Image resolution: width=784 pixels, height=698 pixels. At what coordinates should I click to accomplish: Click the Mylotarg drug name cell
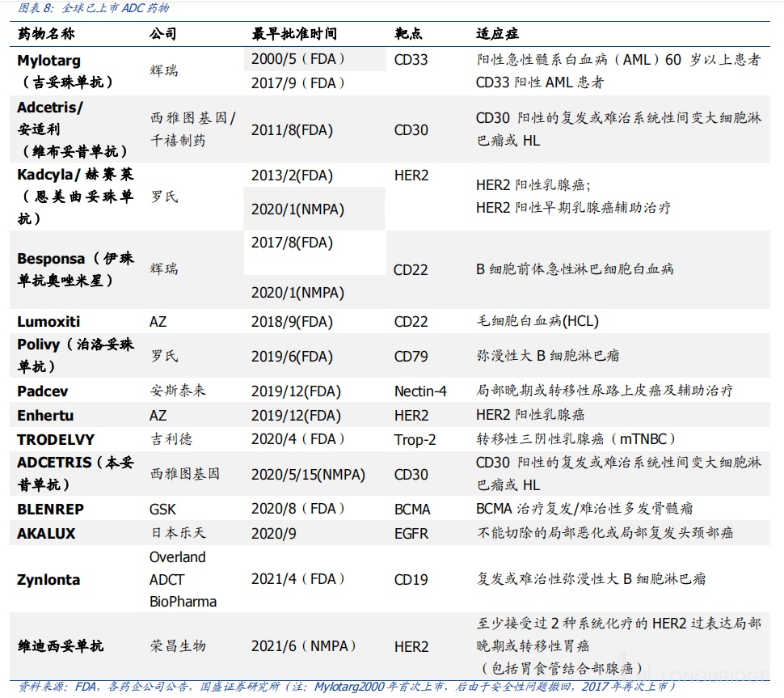pos(49,61)
